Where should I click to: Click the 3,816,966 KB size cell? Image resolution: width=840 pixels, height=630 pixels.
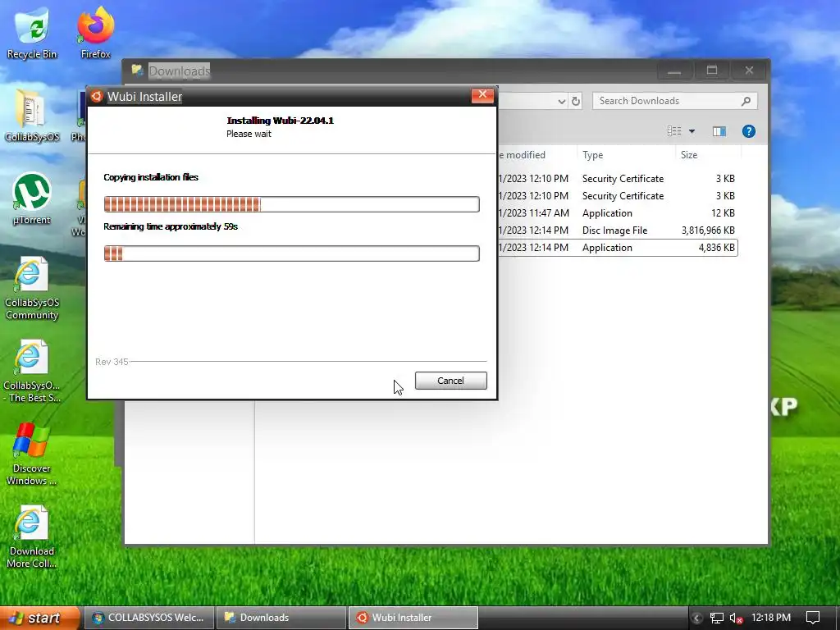pos(708,231)
